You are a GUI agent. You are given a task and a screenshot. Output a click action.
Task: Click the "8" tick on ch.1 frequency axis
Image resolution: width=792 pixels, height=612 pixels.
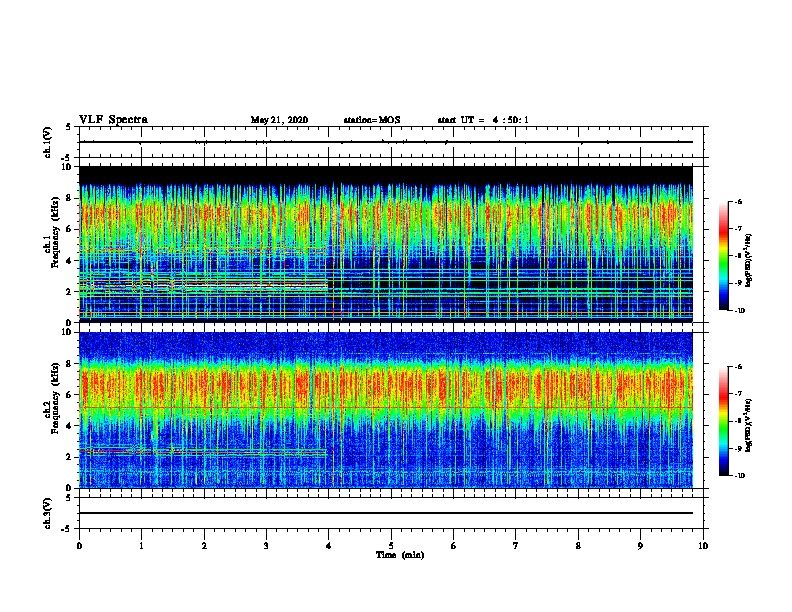coord(69,198)
